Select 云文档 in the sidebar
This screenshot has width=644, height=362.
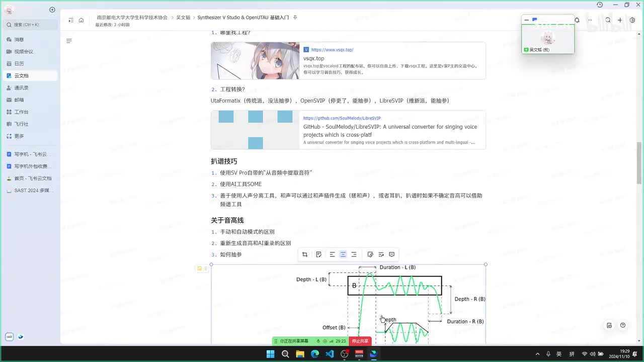point(29,76)
